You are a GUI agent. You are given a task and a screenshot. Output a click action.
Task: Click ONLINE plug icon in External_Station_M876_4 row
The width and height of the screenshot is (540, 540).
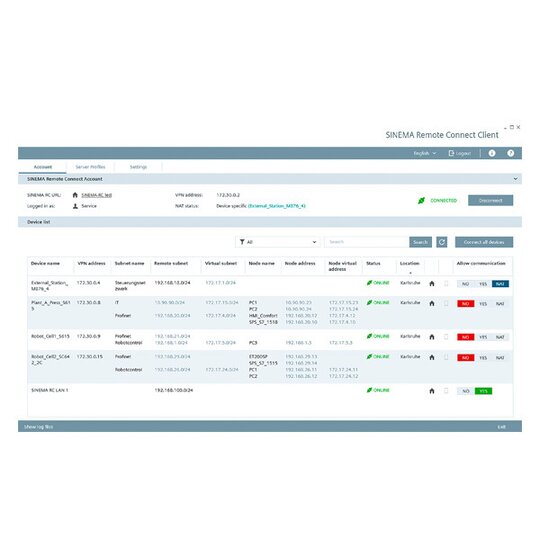click(x=370, y=283)
